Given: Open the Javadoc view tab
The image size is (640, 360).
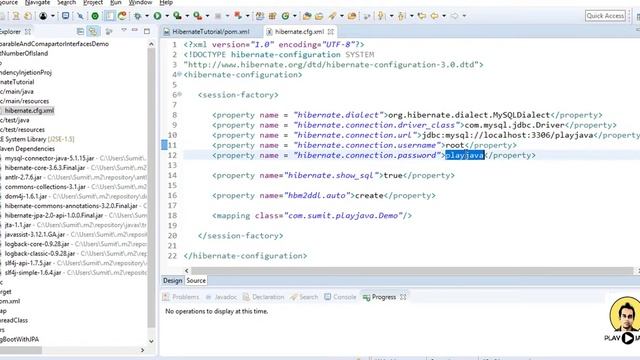Looking at the screenshot, I should point(221,297).
